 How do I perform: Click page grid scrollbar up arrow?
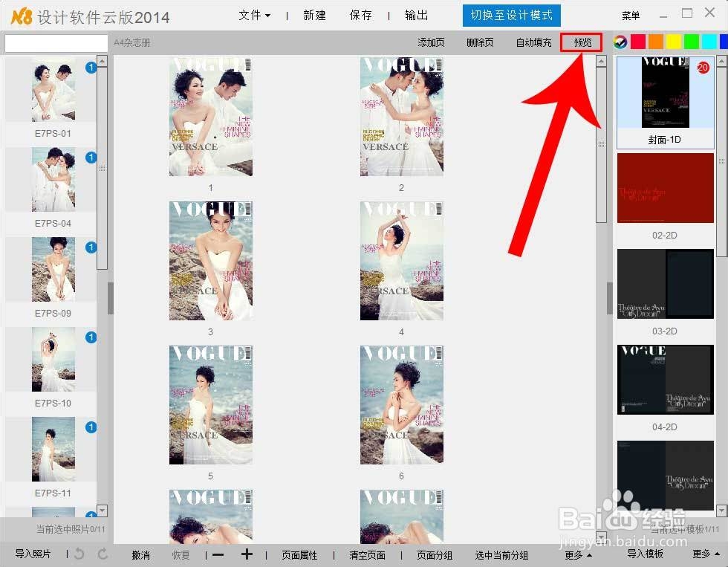[x=601, y=61]
